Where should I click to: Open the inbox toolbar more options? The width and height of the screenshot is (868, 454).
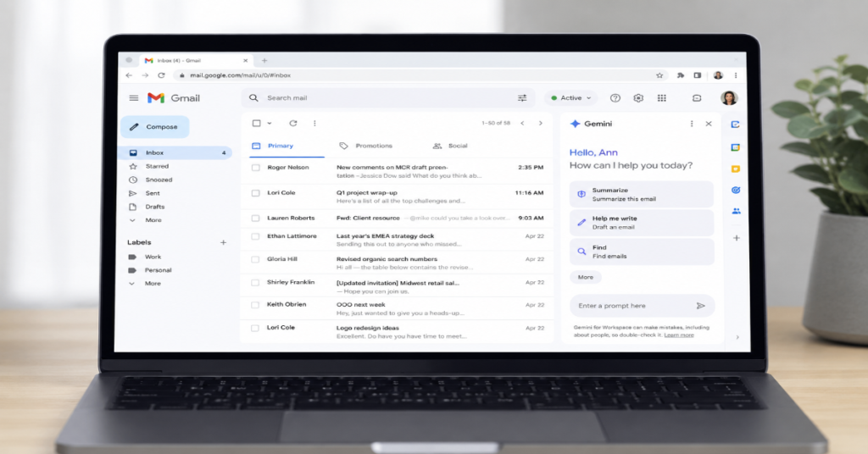[x=314, y=124]
